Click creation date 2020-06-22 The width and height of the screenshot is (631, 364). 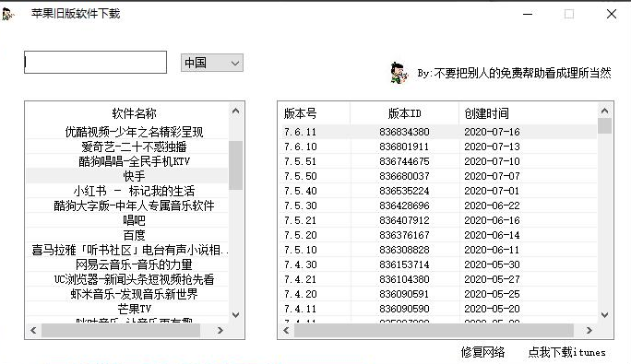[x=492, y=205]
